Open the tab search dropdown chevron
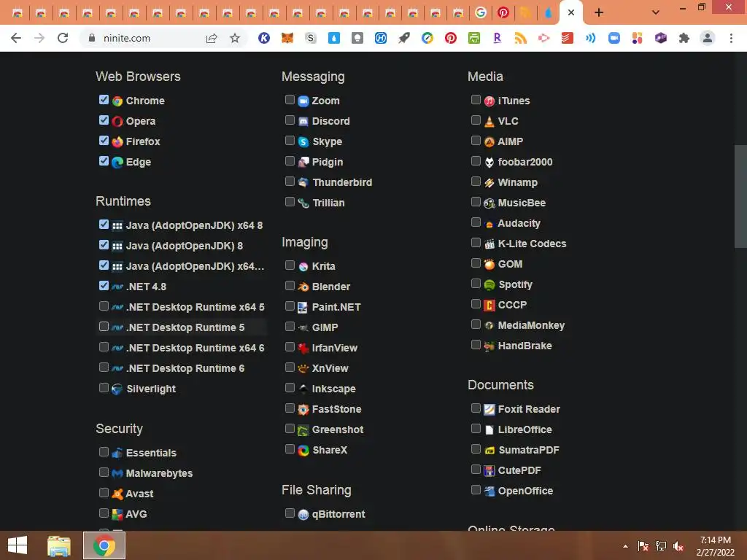This screenshot has width=747, height=560. [x=656, y=12]
